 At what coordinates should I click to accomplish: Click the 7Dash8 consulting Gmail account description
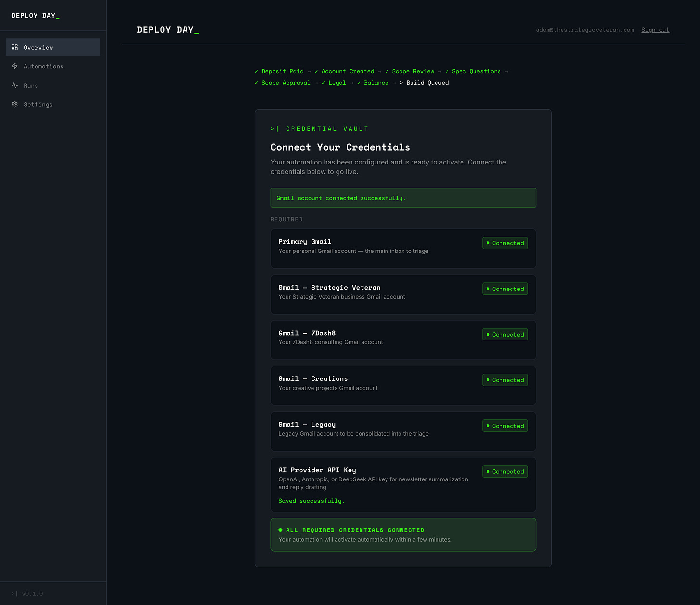click(331, 342)
